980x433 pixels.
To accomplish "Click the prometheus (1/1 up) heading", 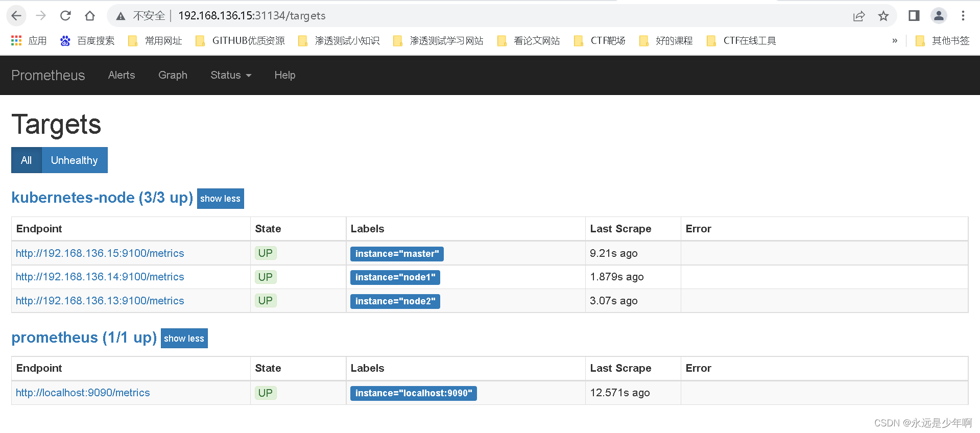I will pos(84,338).
